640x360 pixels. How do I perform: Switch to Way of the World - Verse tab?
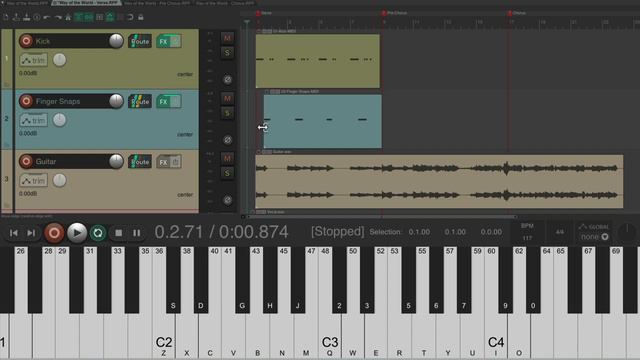coord(87,3)
